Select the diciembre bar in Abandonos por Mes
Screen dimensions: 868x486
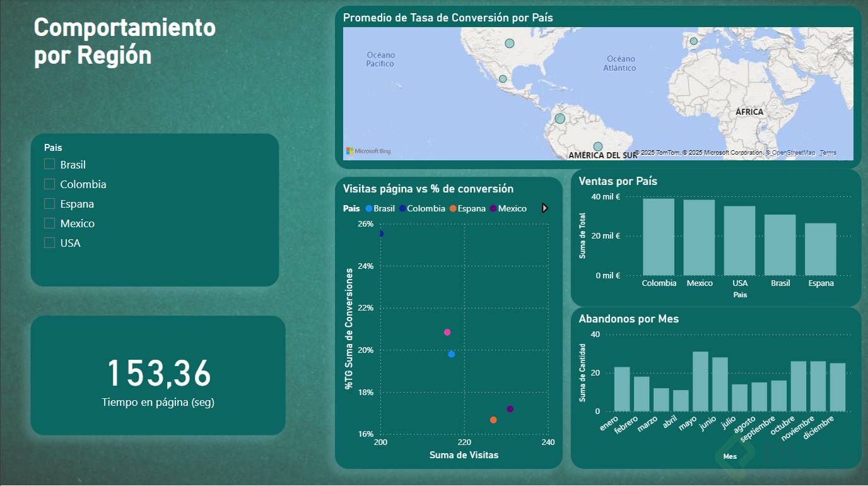(x=838, y=387)
